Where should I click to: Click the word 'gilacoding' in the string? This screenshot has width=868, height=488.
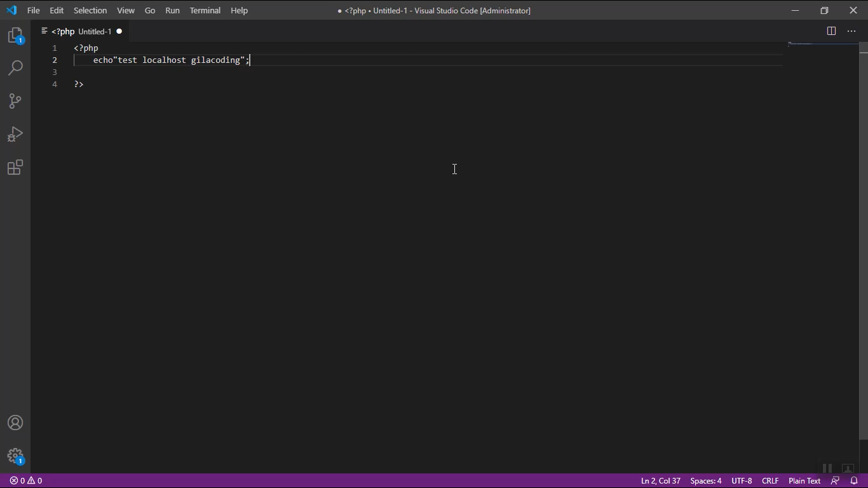click(x=215, y=60)
